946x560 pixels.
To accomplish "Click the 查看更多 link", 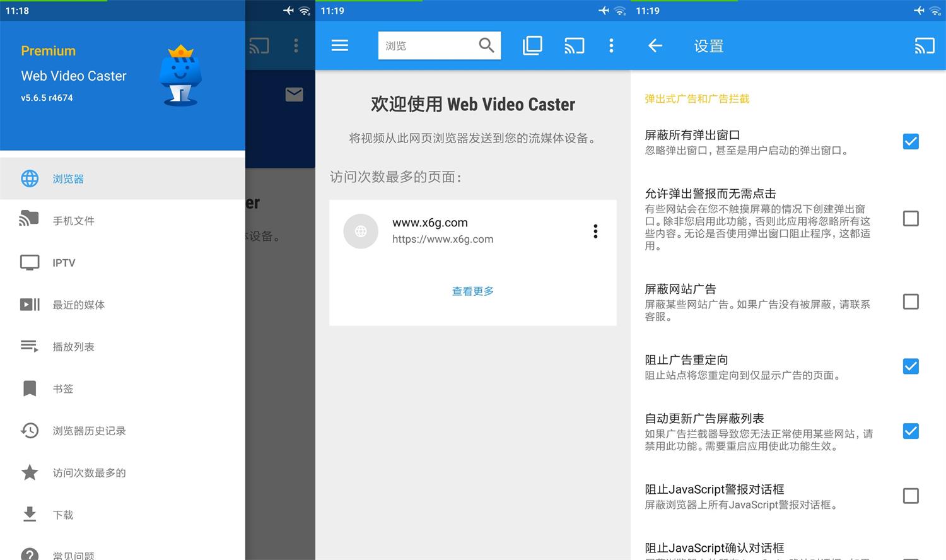I will [x=472, y=291].
